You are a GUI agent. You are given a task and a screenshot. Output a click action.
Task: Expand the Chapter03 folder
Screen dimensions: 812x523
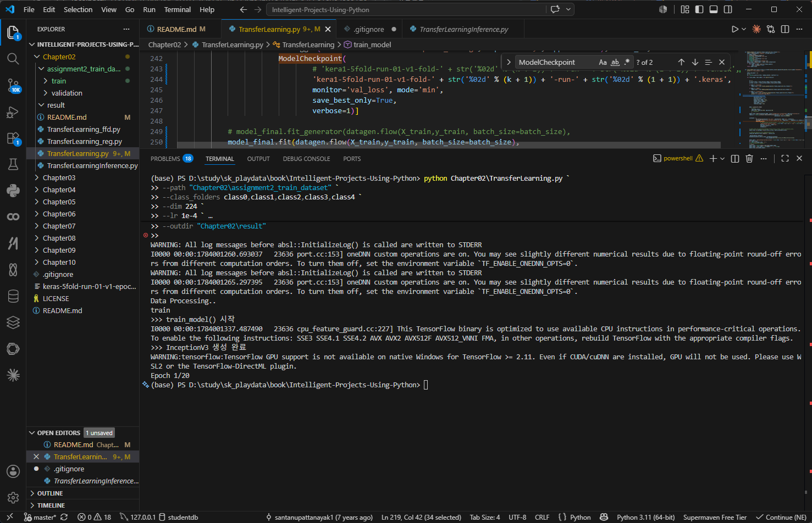coord(37,177)
